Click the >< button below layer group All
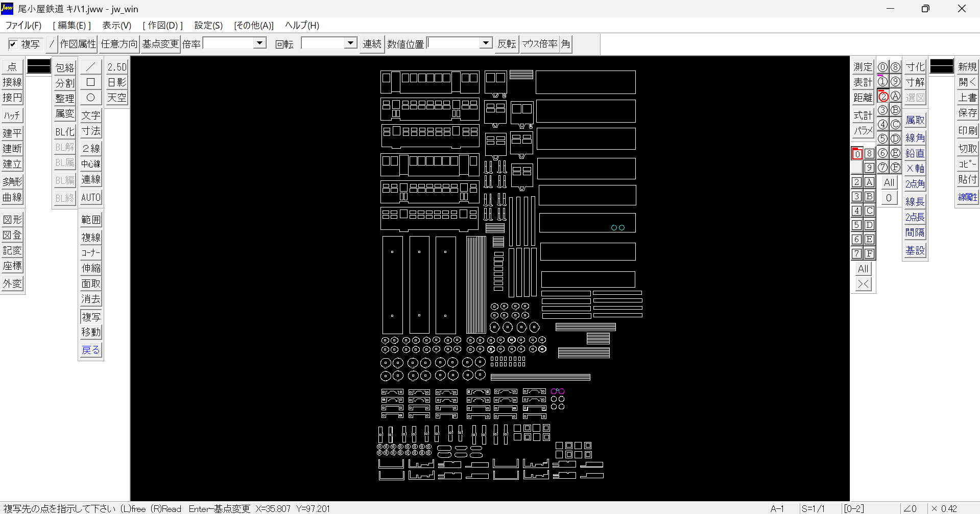 pyautogui.click(x=863, y=284)
